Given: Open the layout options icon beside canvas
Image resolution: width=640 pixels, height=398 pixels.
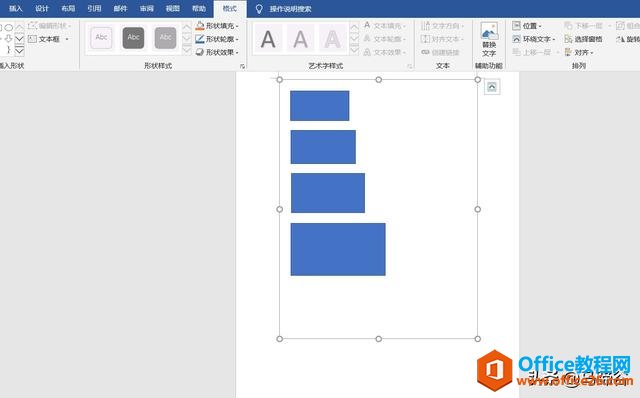Looking at the screenshot, I should pyautogui.click(x=492, y=87).
